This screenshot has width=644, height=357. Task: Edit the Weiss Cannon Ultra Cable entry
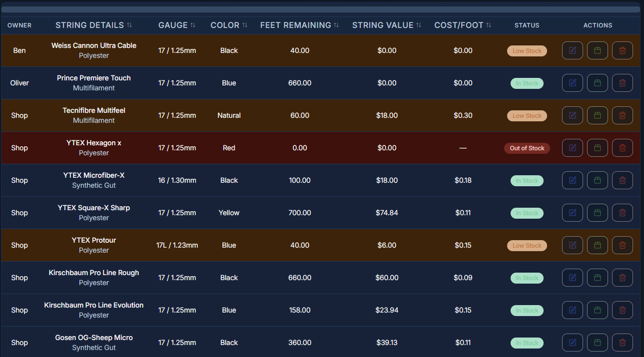[573, 50]
